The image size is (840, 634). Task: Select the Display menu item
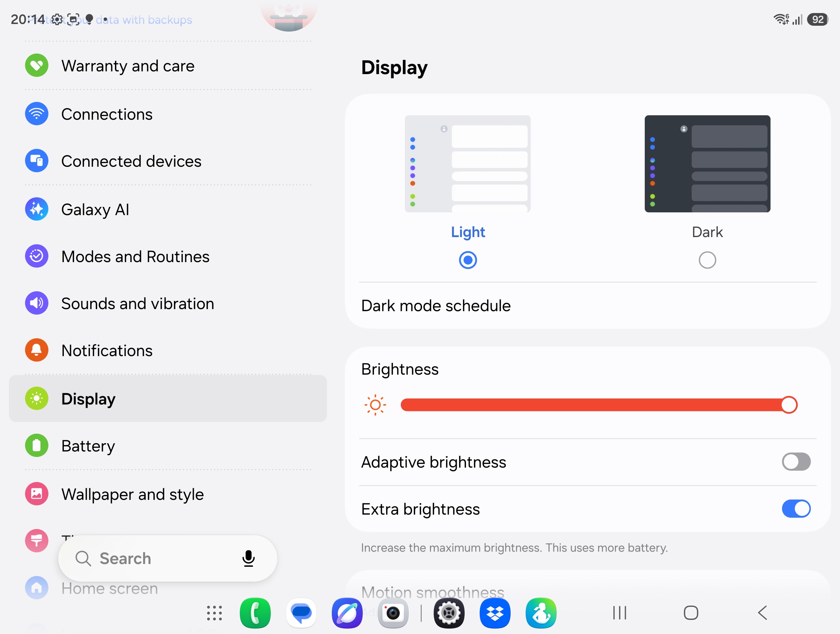coord(168,398)
